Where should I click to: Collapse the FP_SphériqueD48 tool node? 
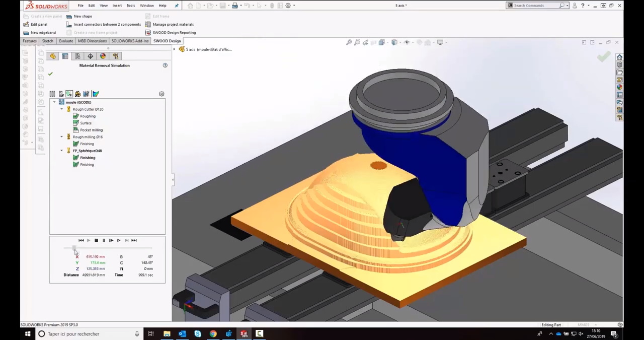tap(62, 151)
